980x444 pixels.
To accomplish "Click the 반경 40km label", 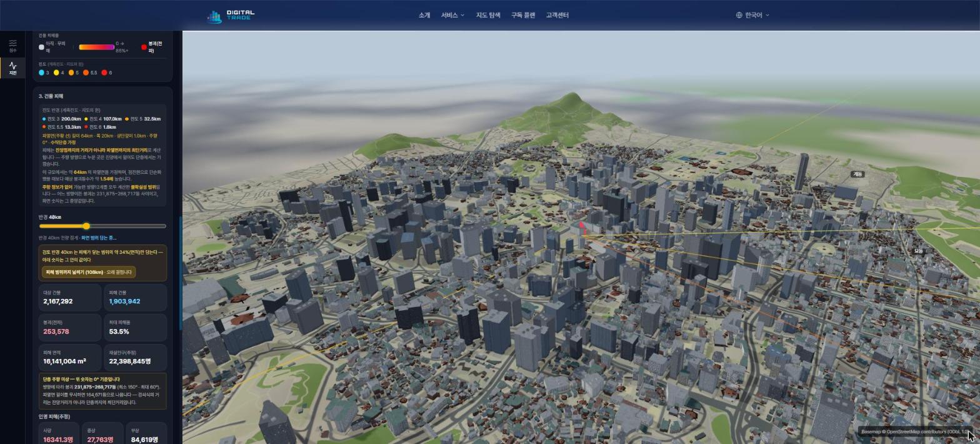I will [x=50, y=217].
